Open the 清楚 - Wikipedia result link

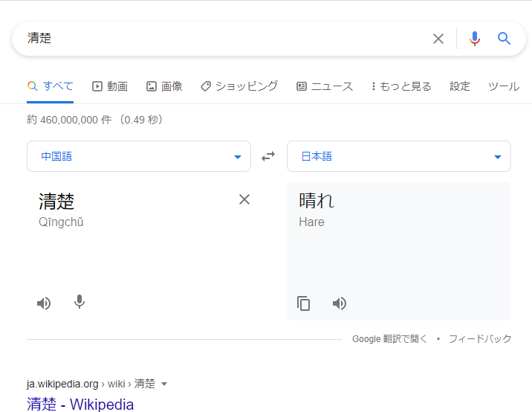pos(80,405)
